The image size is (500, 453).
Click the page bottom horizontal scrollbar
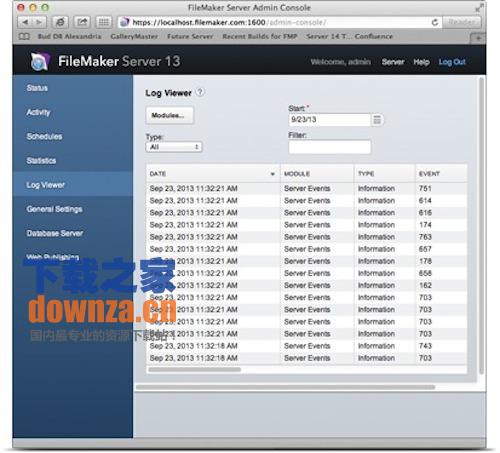285,387
